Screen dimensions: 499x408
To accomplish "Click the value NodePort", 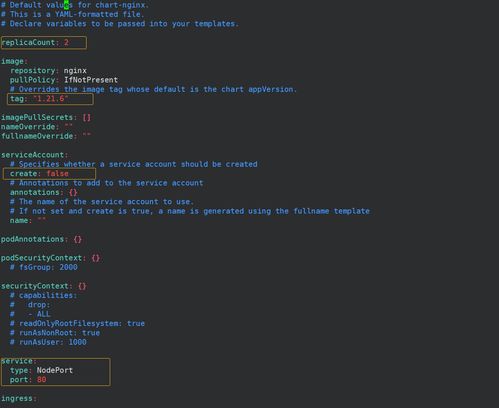I will click(x=55, y=370).
